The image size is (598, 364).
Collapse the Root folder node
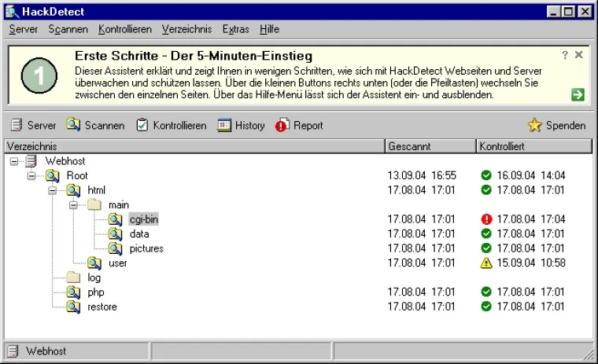coord(32,175)
